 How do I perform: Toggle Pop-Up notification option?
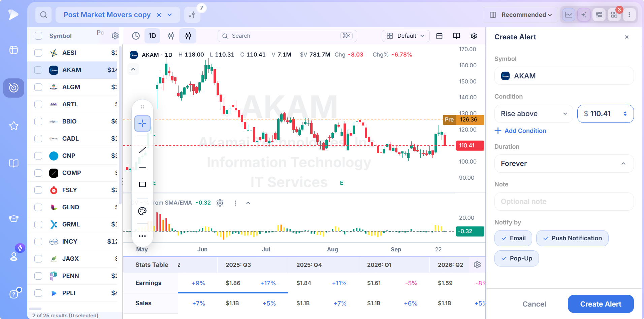pyautogui.click(x=517, y=258)
